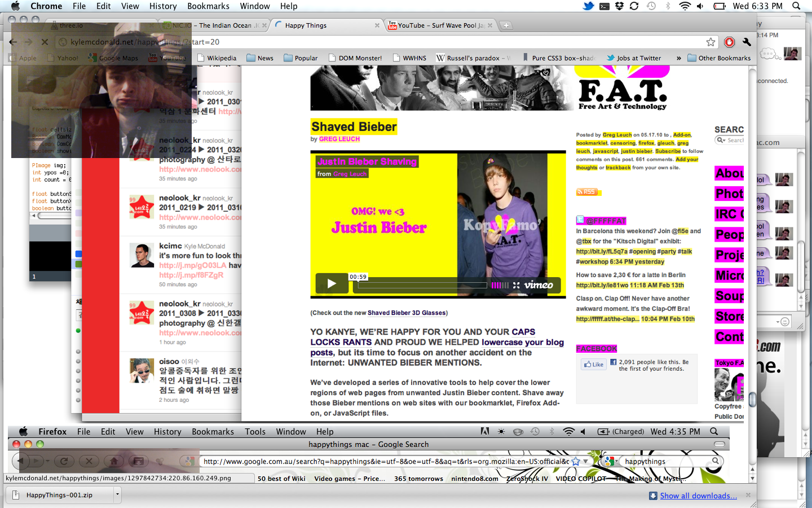Open dropdown arrow beside HappyThings-001.zip download
This screenshot has width=812, height=508.
(117, 495)
